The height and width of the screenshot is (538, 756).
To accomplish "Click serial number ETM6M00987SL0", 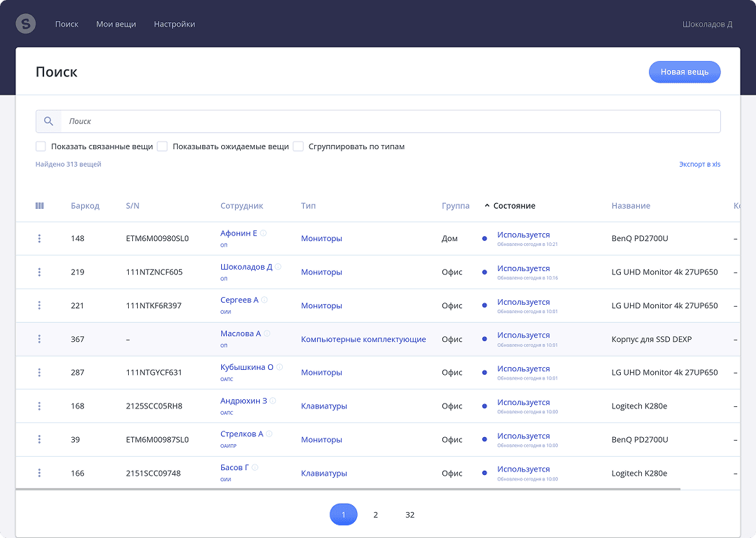I will (x=157, y=439).
